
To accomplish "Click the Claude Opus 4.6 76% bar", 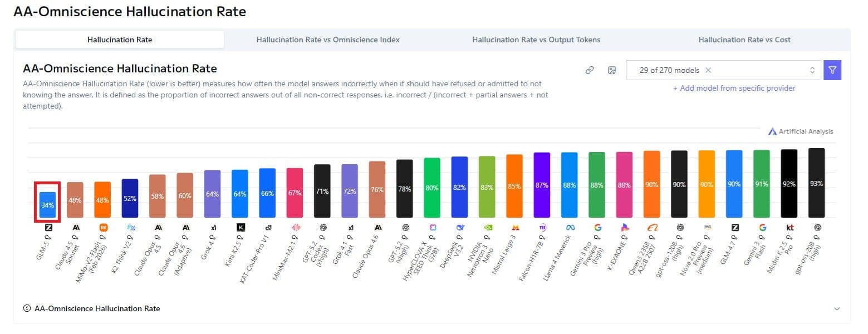I will tap(377, 189).
